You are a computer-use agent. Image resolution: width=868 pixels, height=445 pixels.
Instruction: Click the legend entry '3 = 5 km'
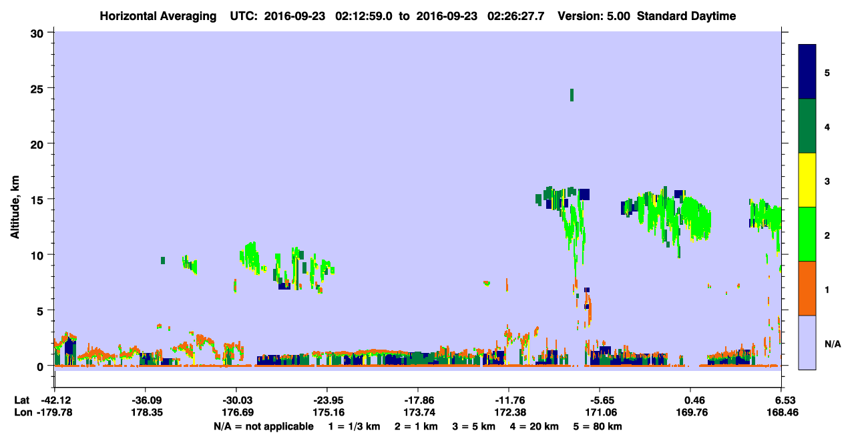pos(473,426)
